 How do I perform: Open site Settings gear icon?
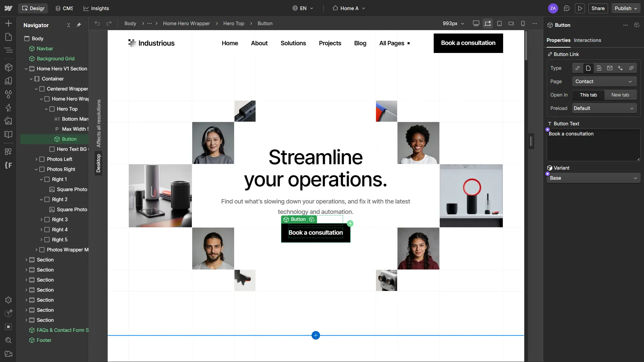click(x=9, y=300)
